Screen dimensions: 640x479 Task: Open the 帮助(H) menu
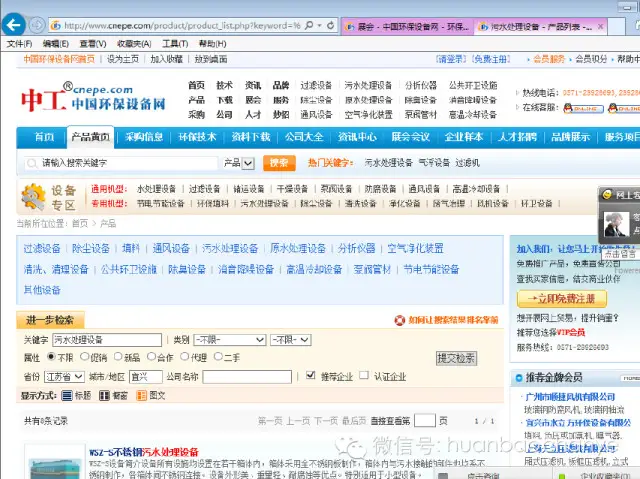tap(212, 44)
